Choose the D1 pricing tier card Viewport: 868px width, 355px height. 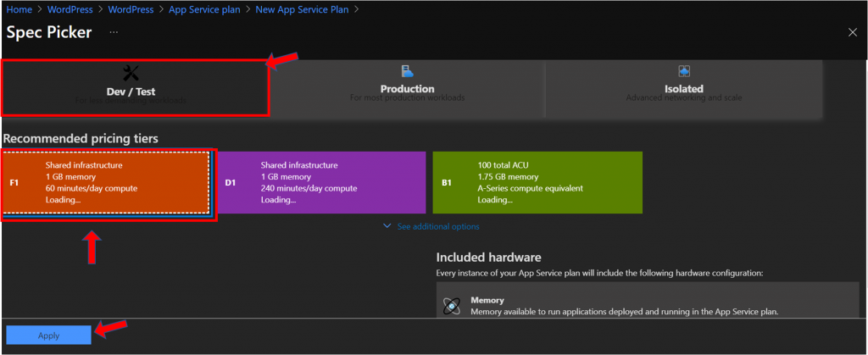[x=321, y=182]
